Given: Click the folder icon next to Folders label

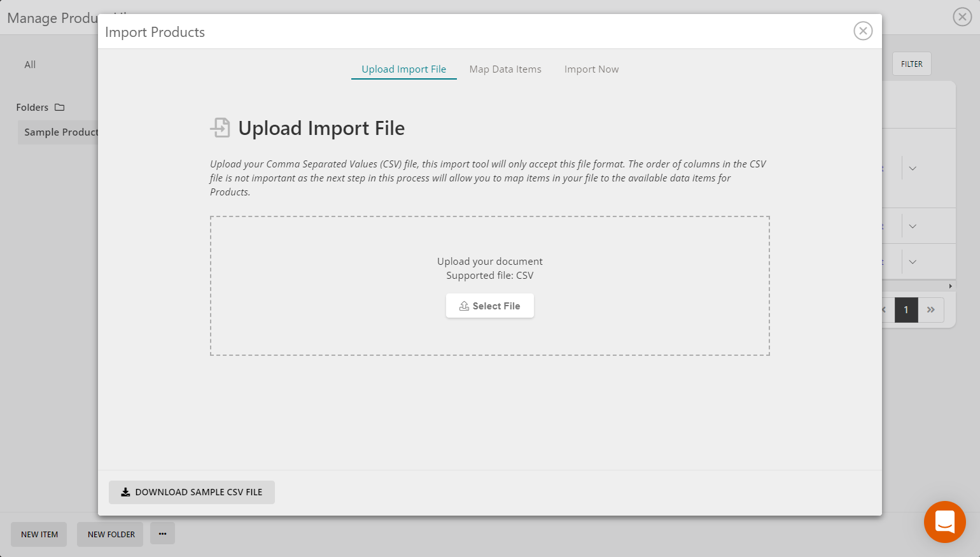Looking at the screenshot, I should click(x=59, y=107).
